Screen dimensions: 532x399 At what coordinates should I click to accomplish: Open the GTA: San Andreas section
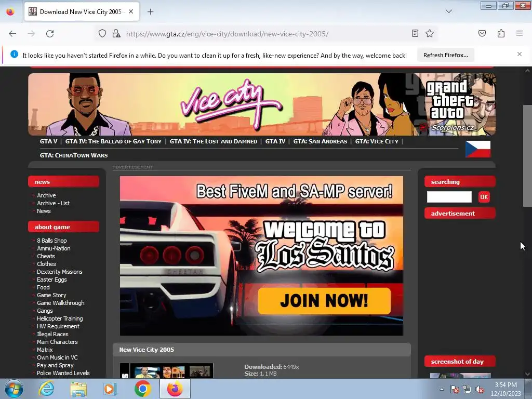click(320, 141)
